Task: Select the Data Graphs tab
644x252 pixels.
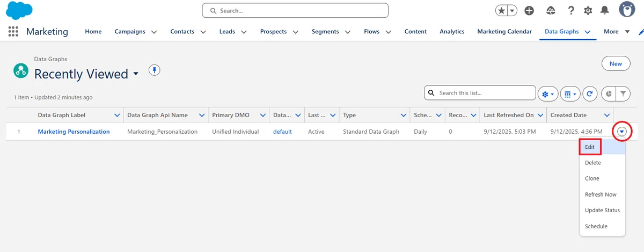Action: tap(561, 32)
